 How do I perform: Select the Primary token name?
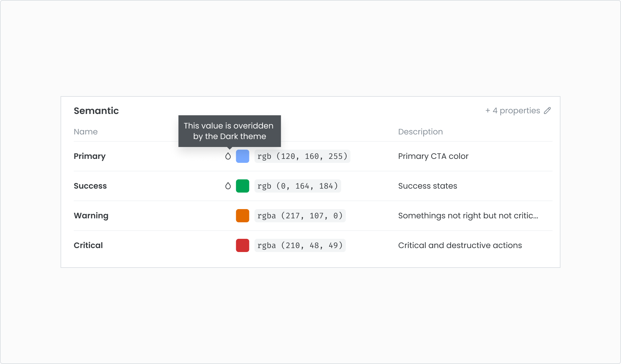90,156
